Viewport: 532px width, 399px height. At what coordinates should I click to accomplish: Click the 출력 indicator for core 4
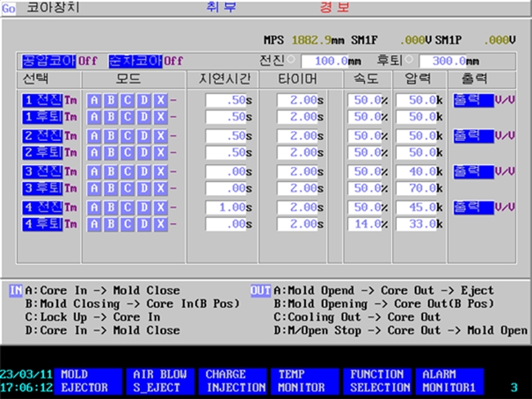(x=470, y=206)
